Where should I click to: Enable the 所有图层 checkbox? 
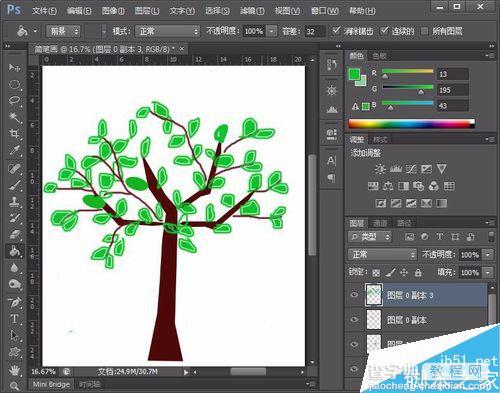pos(424,31)
